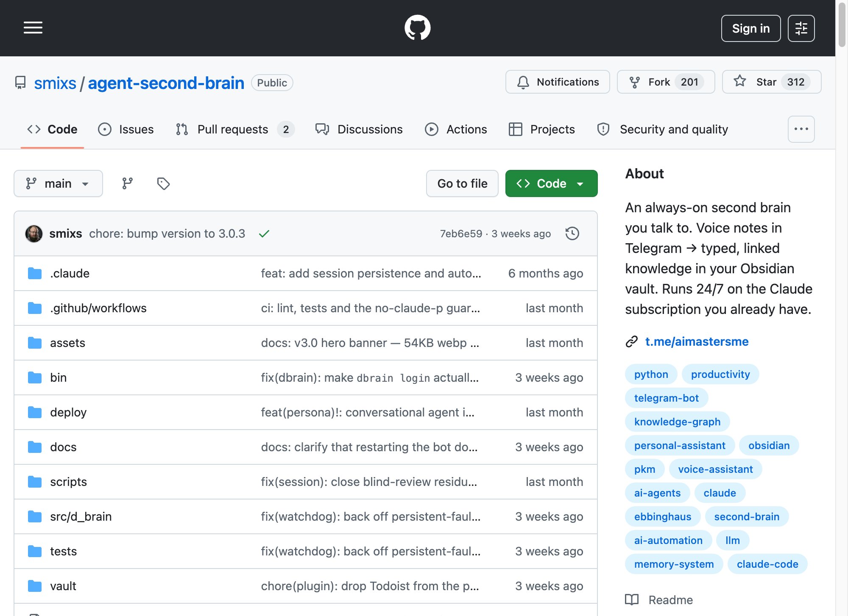Open the Security and quality tab
Viewport: 848px width, 616px height.
[x=663, y=129]
